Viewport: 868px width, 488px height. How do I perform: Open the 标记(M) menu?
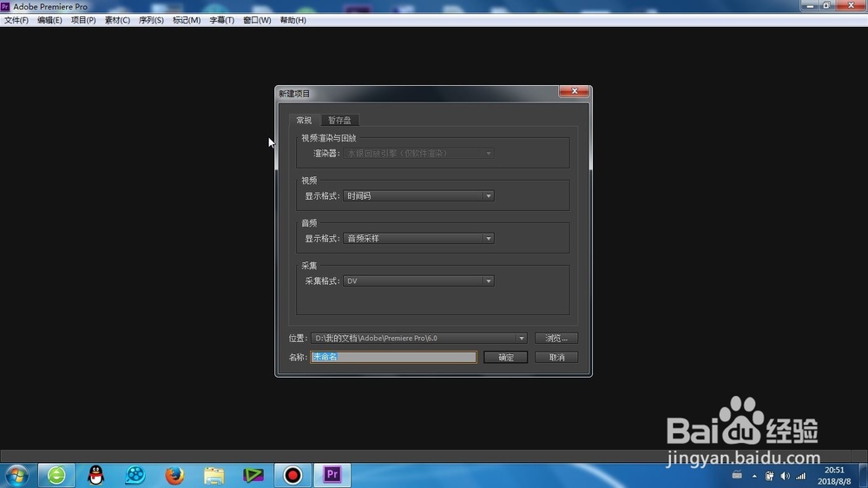click(187, 20)
